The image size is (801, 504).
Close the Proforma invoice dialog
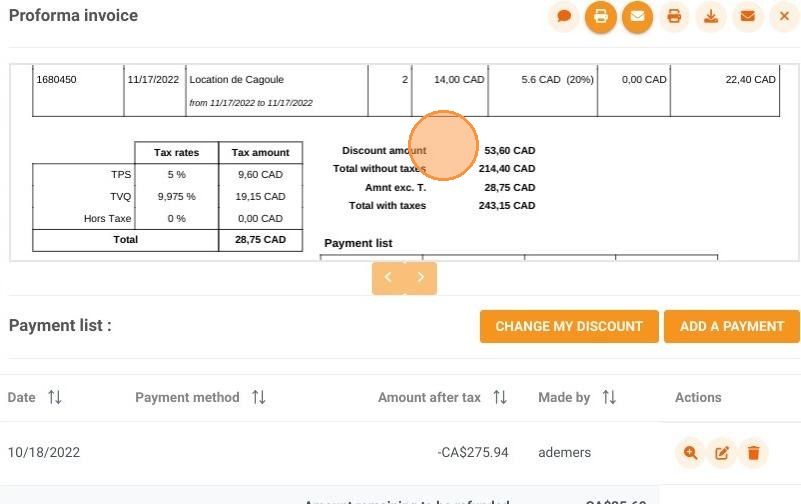(784, 16)
